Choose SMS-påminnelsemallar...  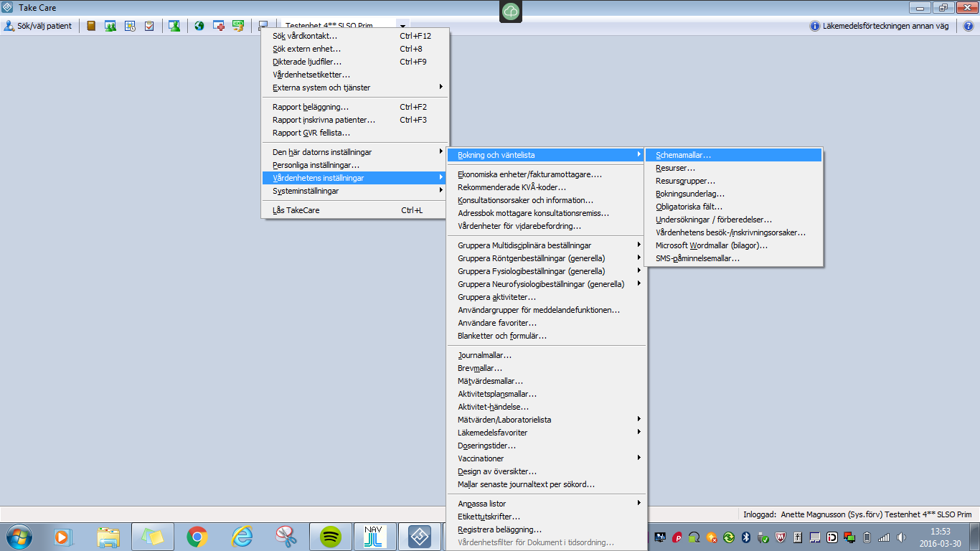tap(734, 258)
